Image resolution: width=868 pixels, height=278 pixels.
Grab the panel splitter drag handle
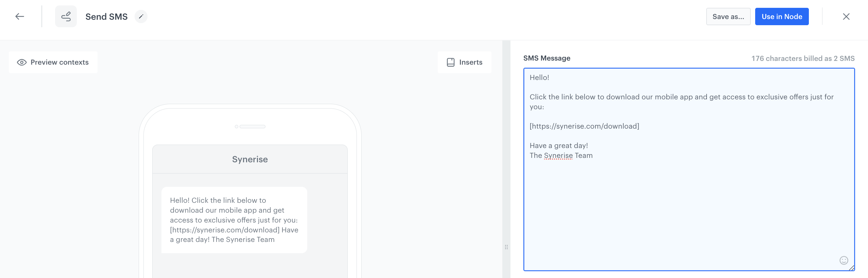pos(506,247)
